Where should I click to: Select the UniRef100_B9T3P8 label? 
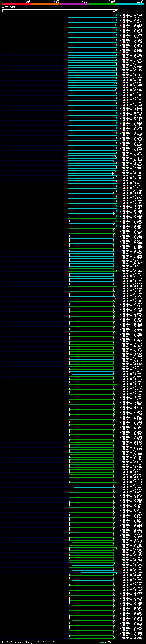[131, 342]
